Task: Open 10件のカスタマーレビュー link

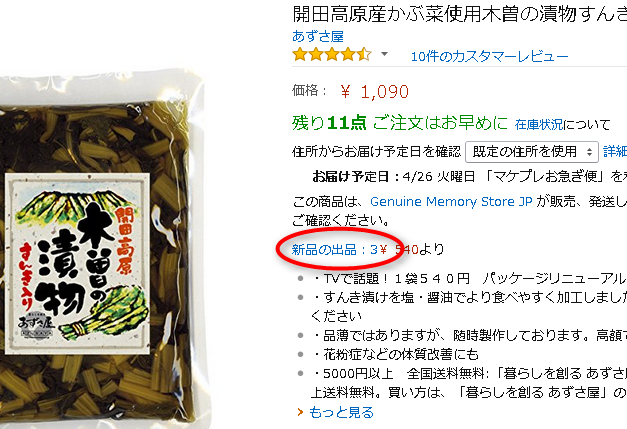Action: 489,56
